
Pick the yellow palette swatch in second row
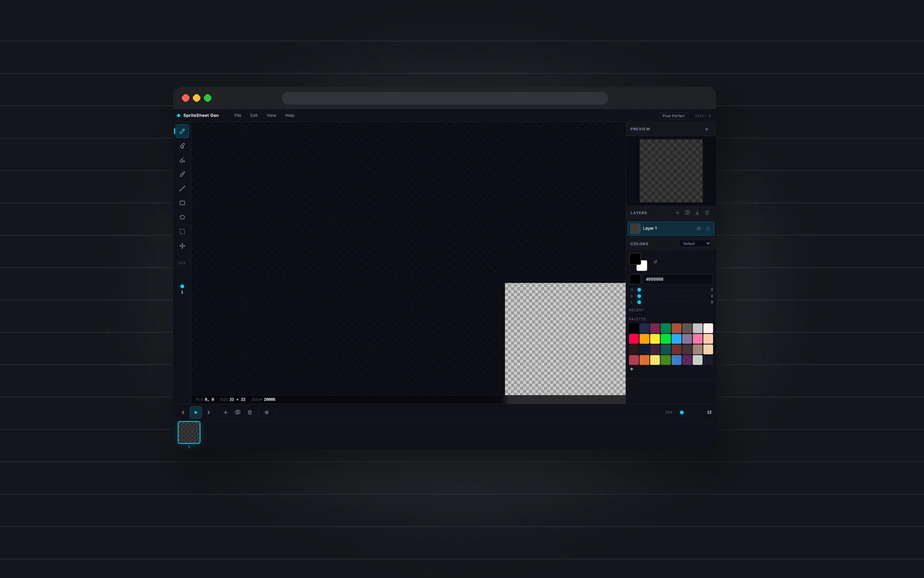[x=655, y=339]
